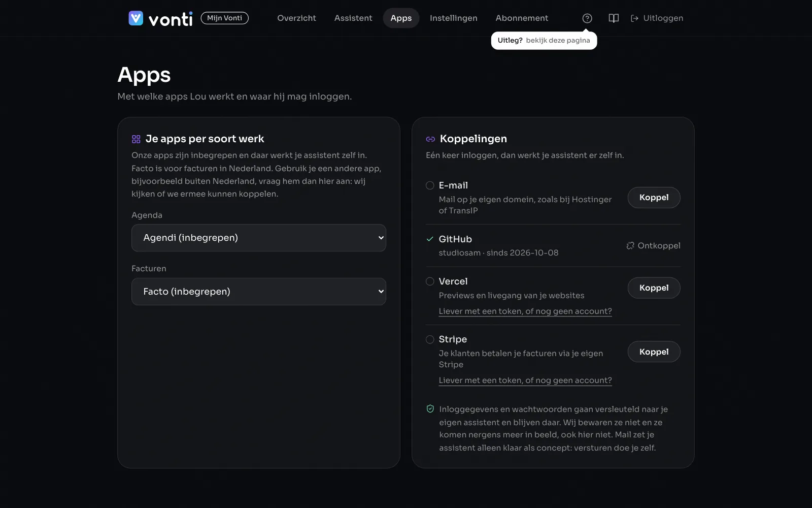
Task: Click the GitHub connected checkmark icon
Action: 430,239
